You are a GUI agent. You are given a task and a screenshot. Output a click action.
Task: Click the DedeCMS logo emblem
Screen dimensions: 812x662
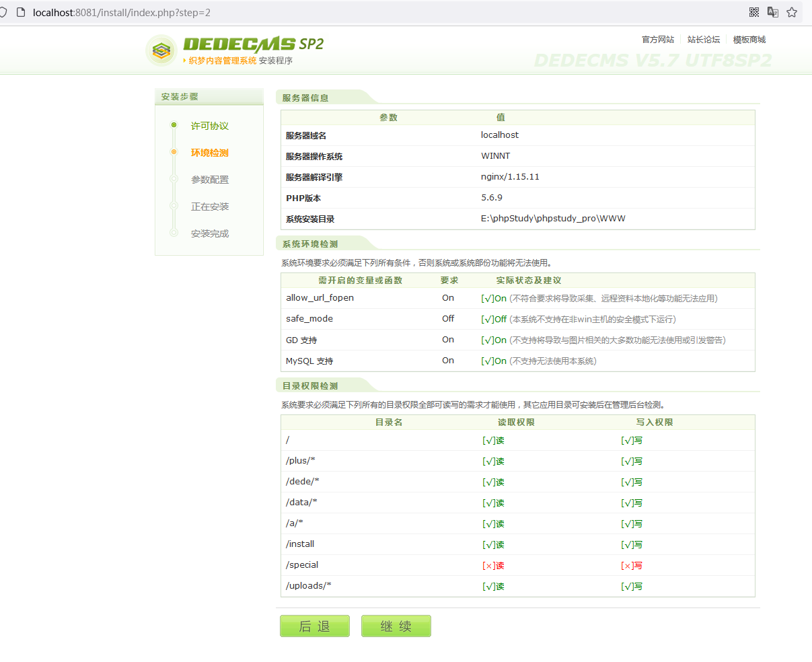point(161,50)
